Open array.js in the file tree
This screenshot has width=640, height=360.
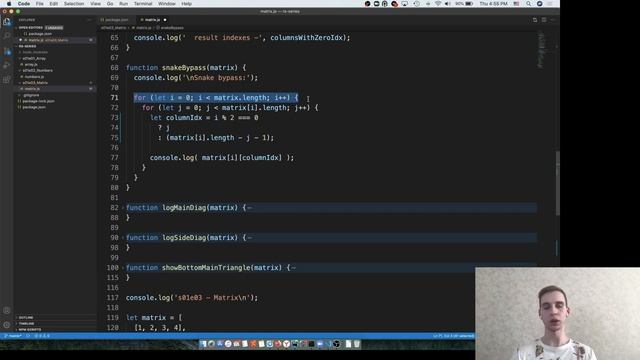[31, 64]
